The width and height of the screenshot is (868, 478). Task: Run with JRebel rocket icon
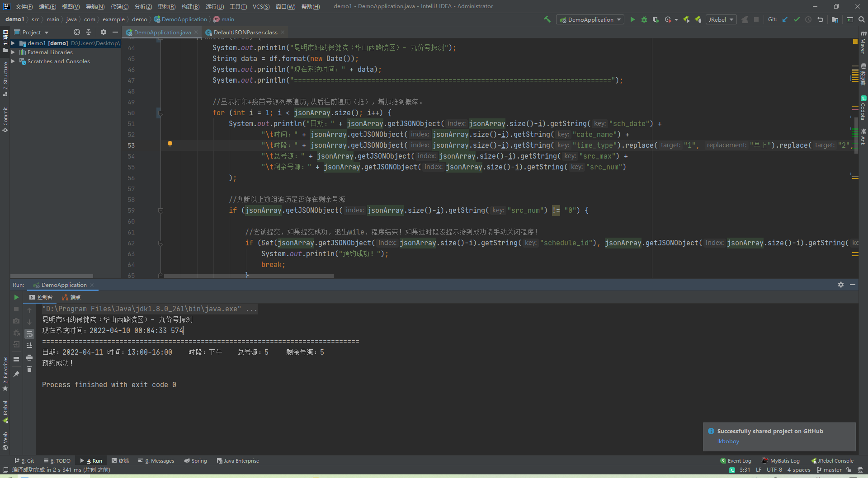click(686, 19)
